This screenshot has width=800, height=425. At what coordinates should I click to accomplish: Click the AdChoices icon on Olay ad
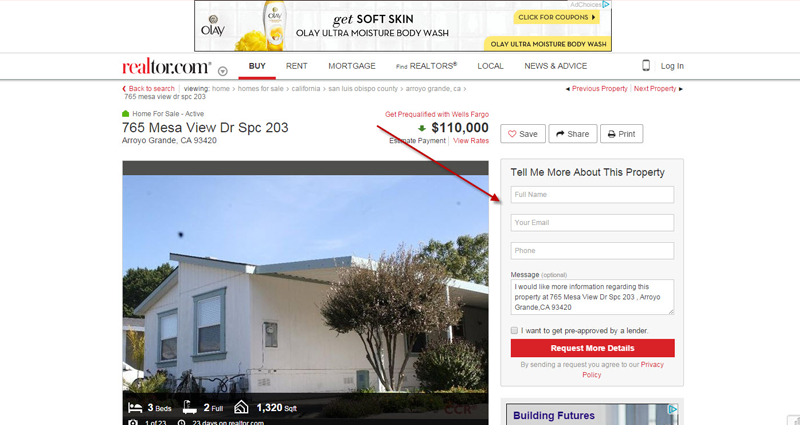[606, 4]
